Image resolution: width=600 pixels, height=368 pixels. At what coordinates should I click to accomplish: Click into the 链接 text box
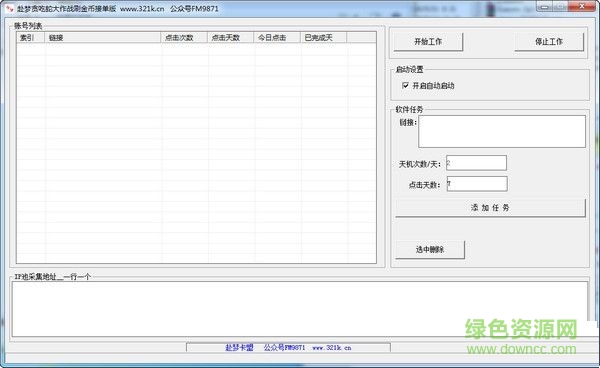coord(502,132)
